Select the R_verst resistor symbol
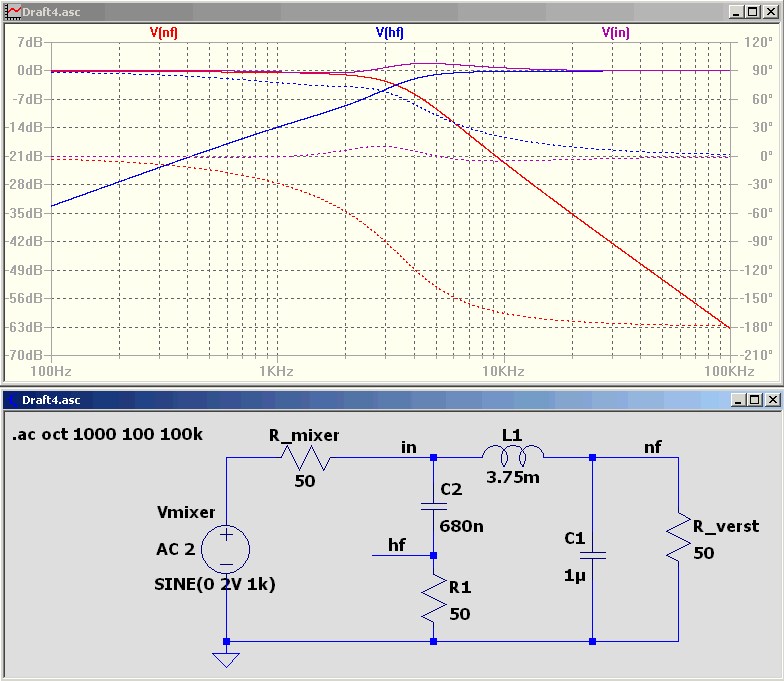 click(x=678, y=538)
